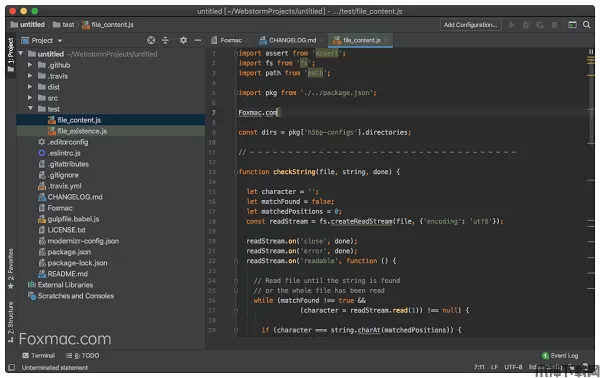Click test folder in the breadcrumb bar
Screen dimensions: 600x378
pyautogui.click(x=64, y=25)
